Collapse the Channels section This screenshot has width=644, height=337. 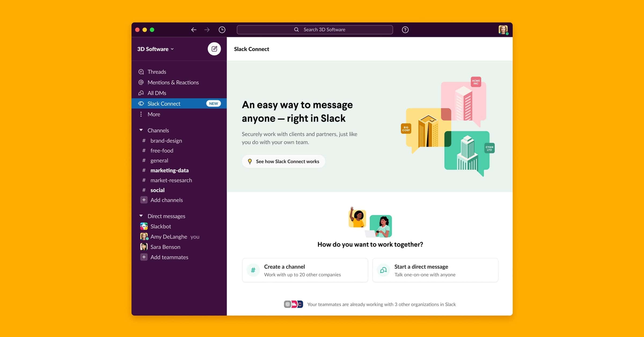tap(141, 130)
